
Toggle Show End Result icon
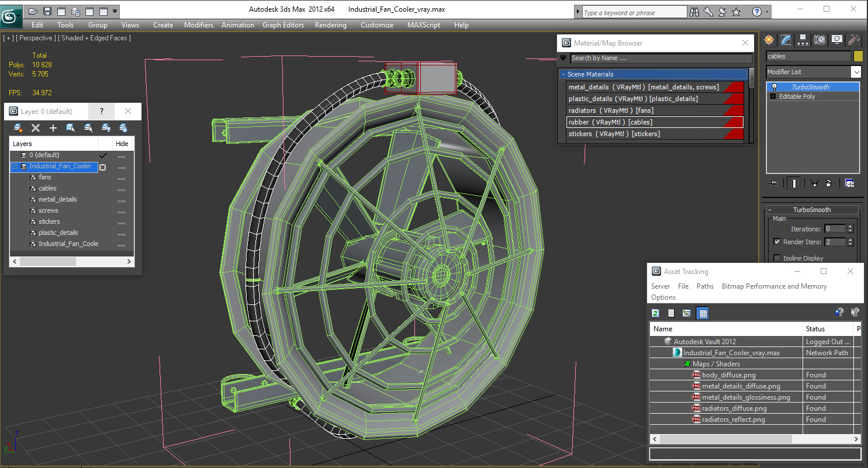[x=794, y=183]
